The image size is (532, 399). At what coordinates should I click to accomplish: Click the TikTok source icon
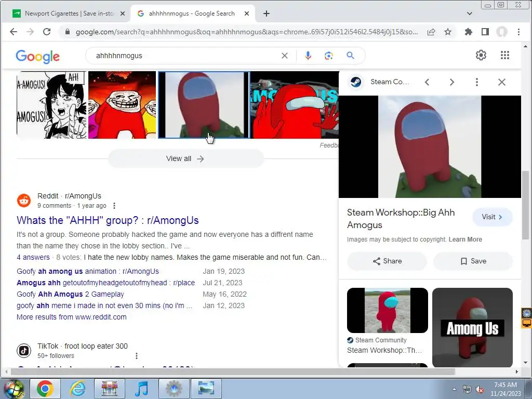24,351
